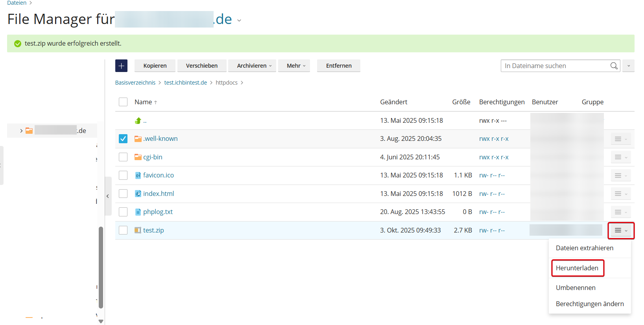Click the httpdocs breadcrumb
This screenshot has width=644, height=325.
[227, 83]
